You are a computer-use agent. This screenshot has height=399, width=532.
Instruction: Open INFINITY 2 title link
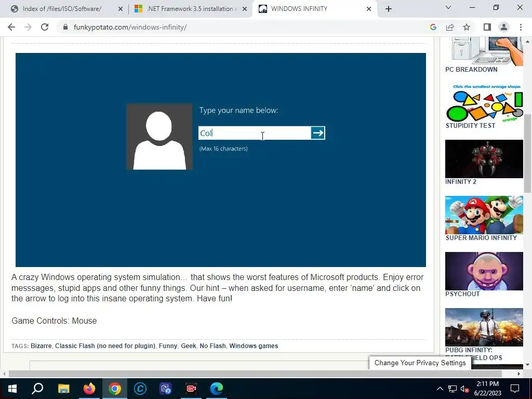tap(461, 182)
